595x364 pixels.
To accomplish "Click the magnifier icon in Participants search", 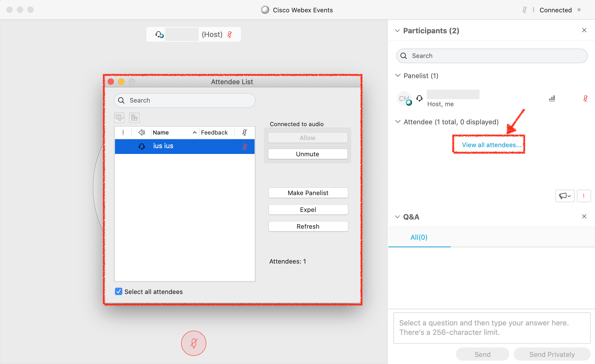I will click(x=404, y=56).
